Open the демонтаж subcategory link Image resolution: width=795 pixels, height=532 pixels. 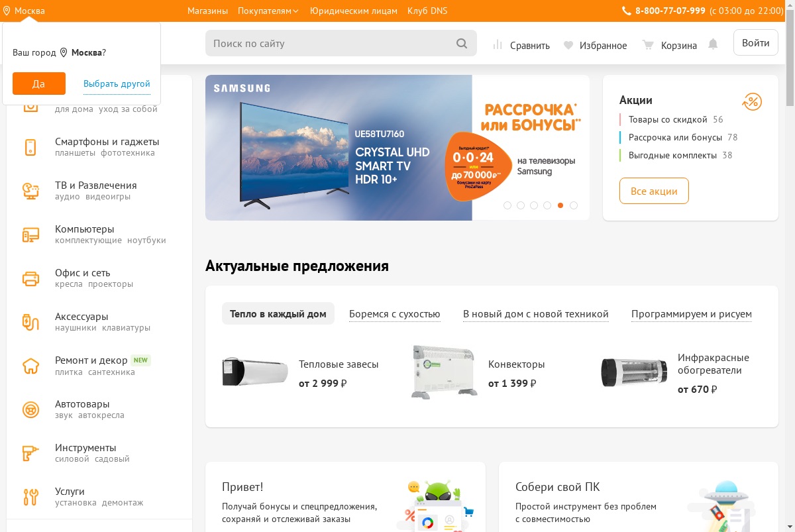[123, 503]
